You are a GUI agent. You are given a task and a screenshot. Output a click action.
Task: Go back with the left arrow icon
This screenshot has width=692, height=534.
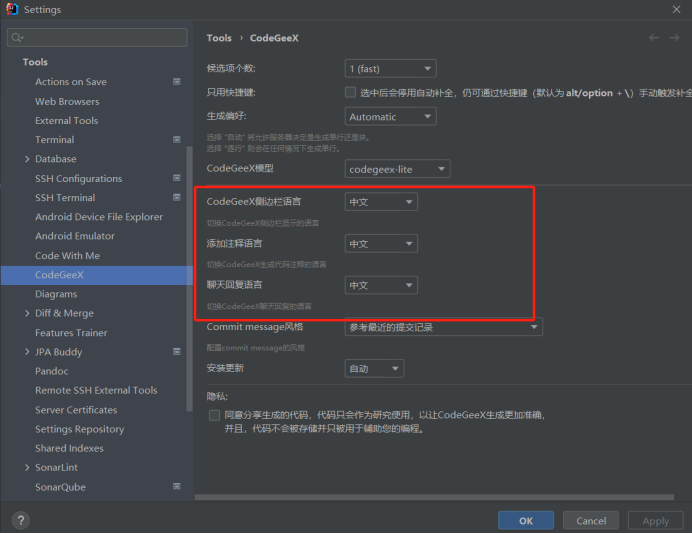coord(654,38)
